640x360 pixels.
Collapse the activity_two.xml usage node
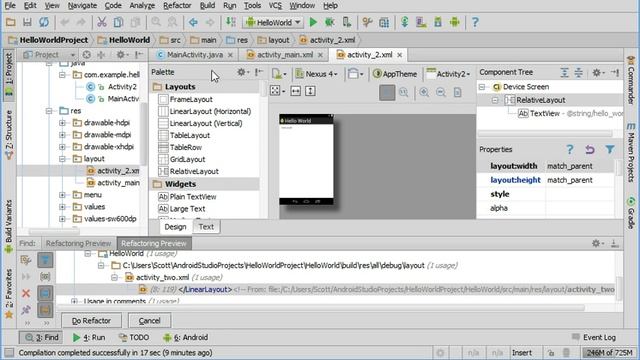pos(114,278)
